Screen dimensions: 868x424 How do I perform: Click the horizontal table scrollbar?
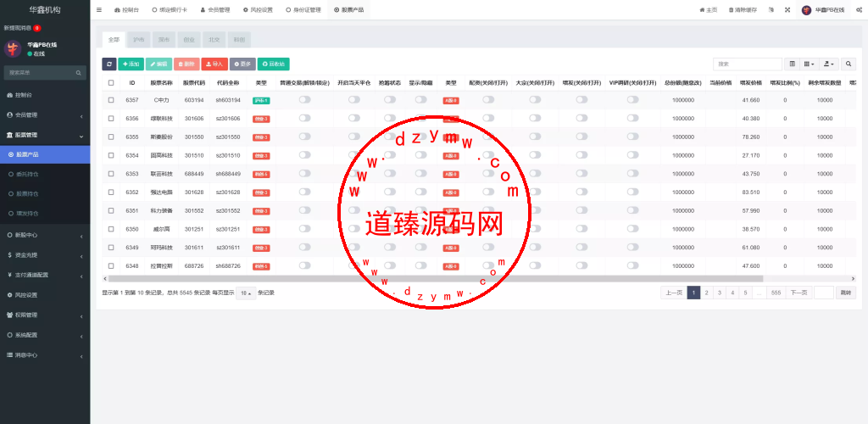436,279
